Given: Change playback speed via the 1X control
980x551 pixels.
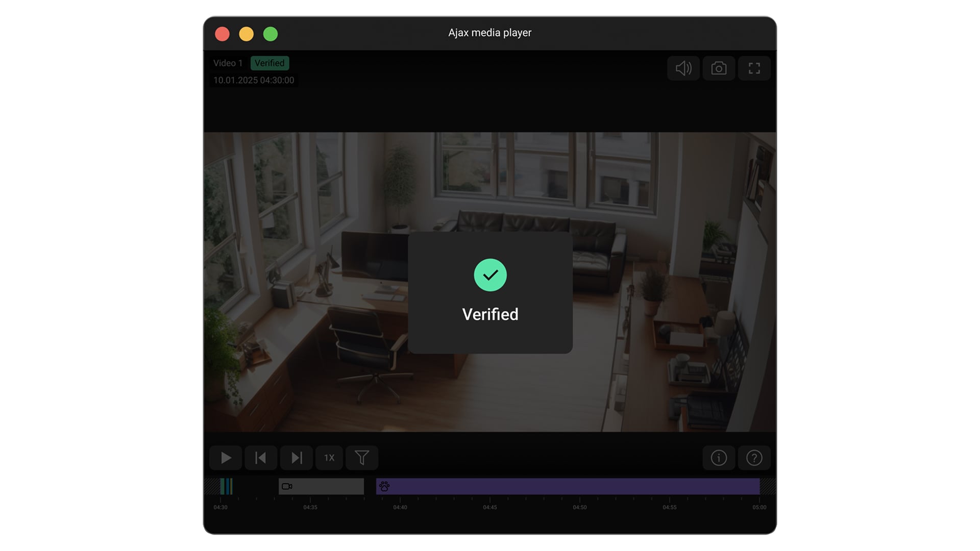Looking at the screenshot, I should pos(329,458).
